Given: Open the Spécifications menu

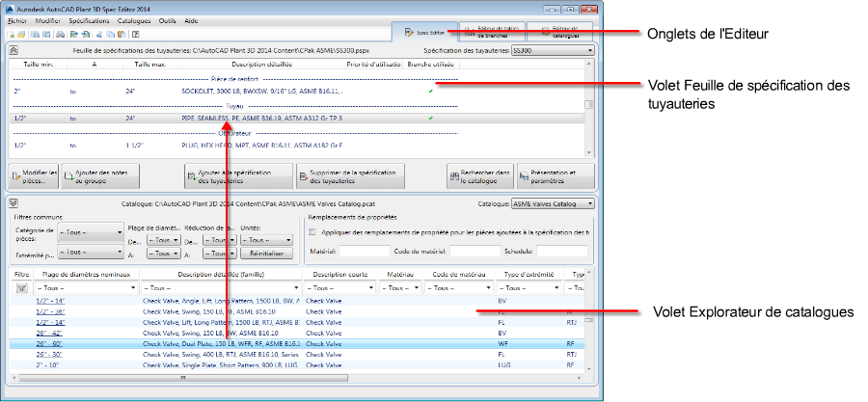Looking at the screenshot, I should 89,21.
